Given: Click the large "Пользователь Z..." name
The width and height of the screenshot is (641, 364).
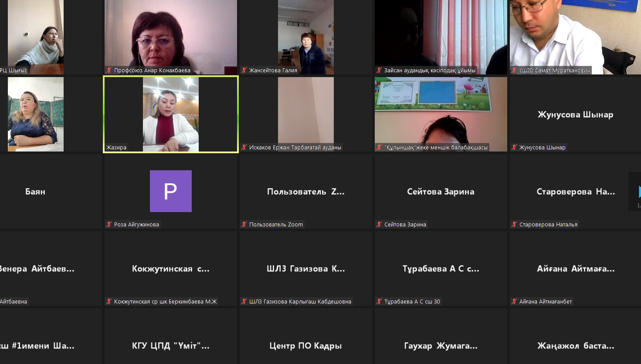Looking at the screenshot, I should (x=306, y=192).
